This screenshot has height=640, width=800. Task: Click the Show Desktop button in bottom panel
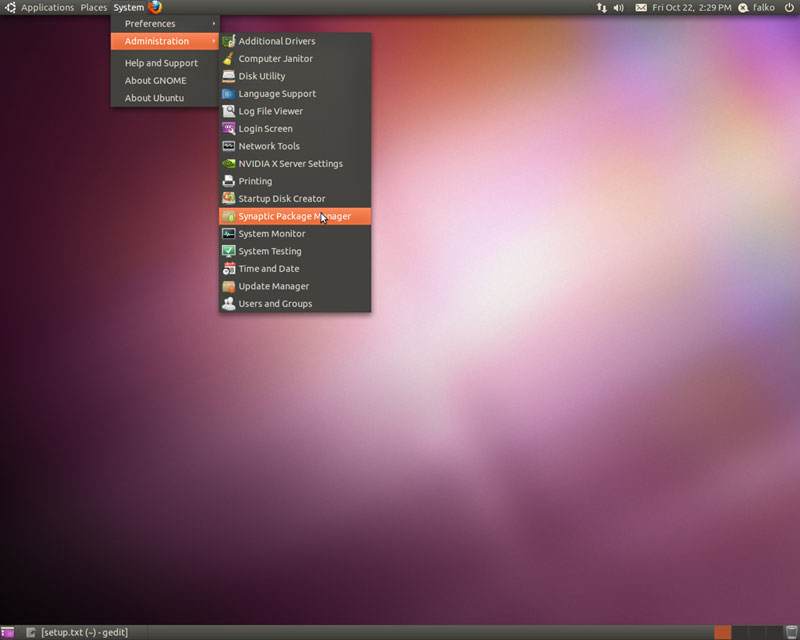8,632
